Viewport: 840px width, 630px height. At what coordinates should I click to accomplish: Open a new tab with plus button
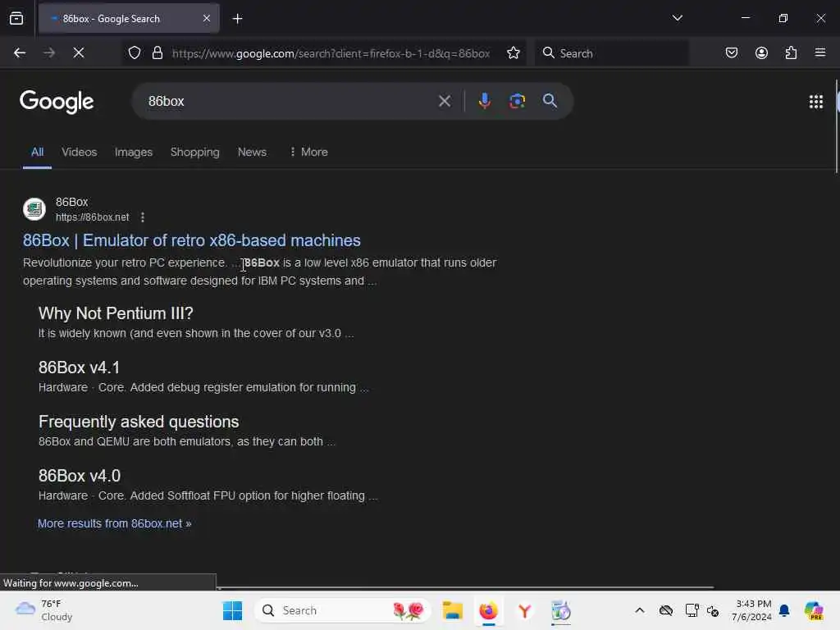pos(237,19)
